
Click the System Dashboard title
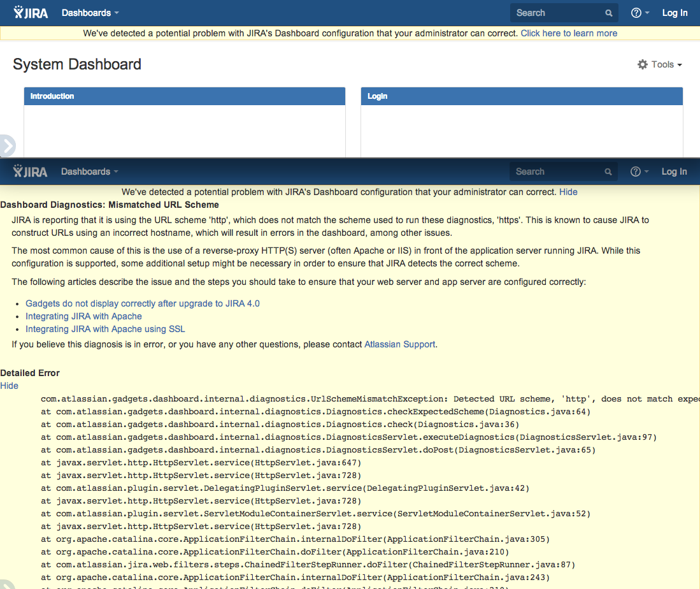coord(77,64)
